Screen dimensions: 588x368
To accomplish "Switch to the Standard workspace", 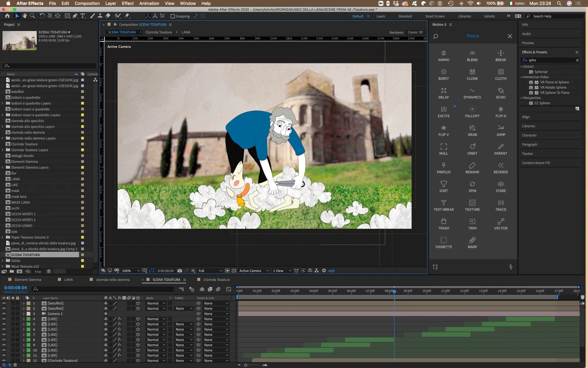I will point(405,16).
